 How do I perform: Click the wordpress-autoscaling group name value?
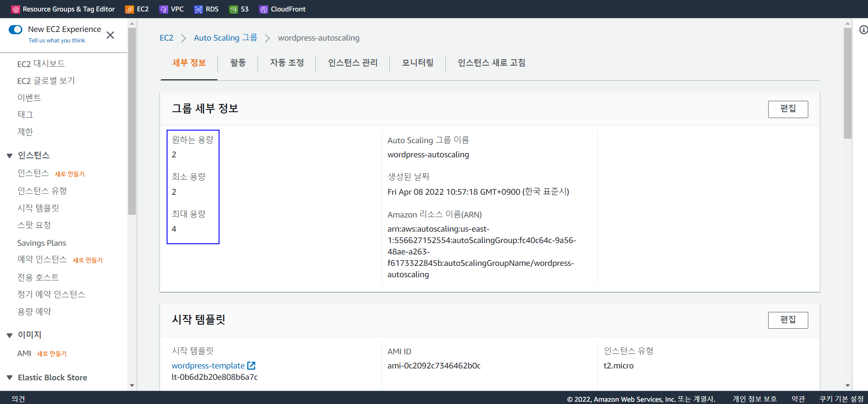tap(428, 155)
